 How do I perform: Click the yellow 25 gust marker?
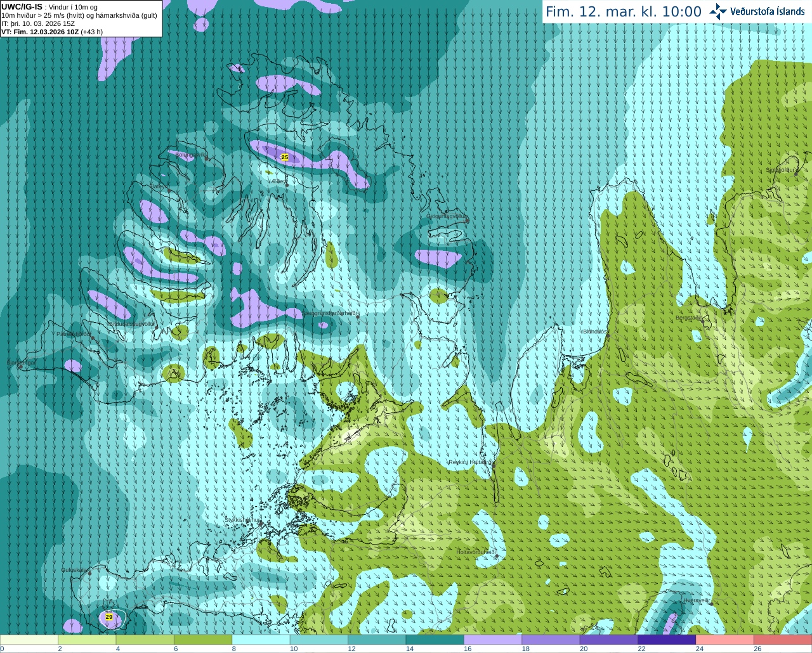pyautogui.click(x=284, y=157)
